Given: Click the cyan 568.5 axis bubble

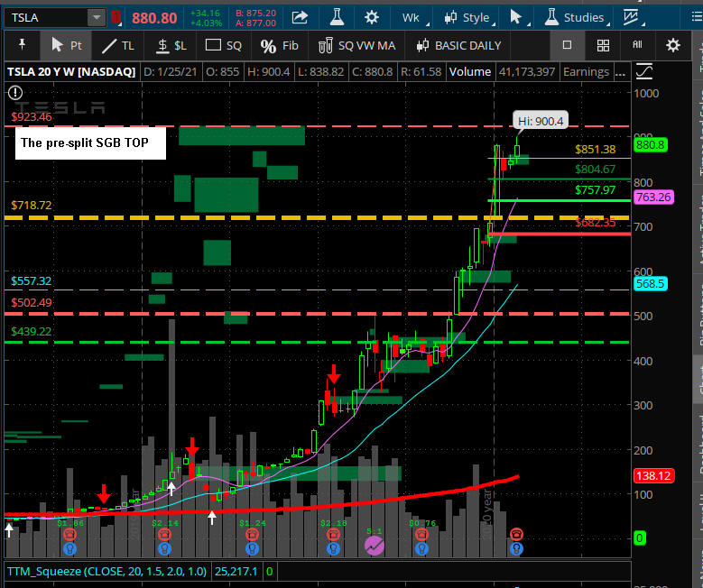Looking at the screenshot, I should pyautogui.click(x=651, y=283).
